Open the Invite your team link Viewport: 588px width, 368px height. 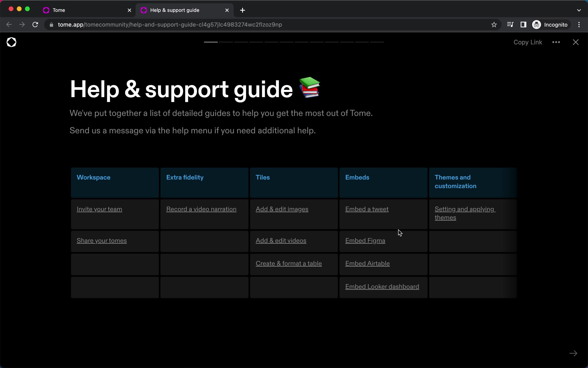pyautogui.click(x=99, y=209)
